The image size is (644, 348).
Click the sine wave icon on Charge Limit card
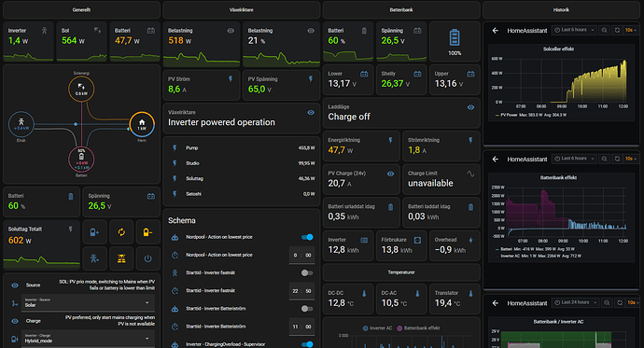(x=470, y=174)
